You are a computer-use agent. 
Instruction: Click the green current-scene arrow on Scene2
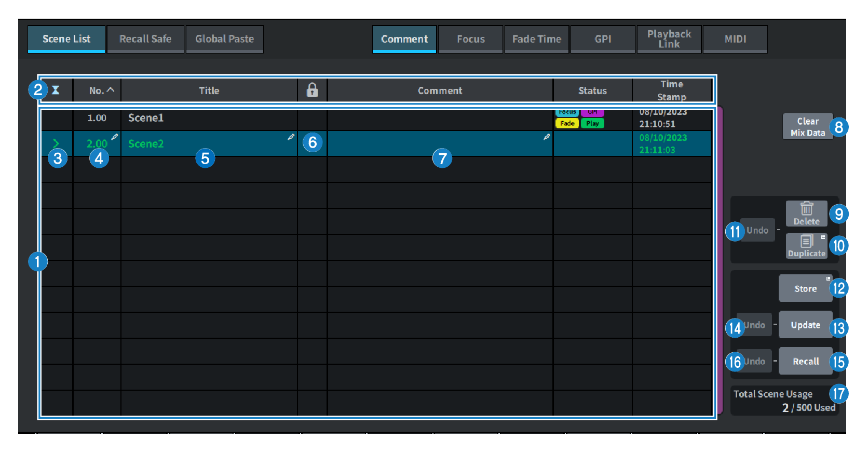(56, 143)
